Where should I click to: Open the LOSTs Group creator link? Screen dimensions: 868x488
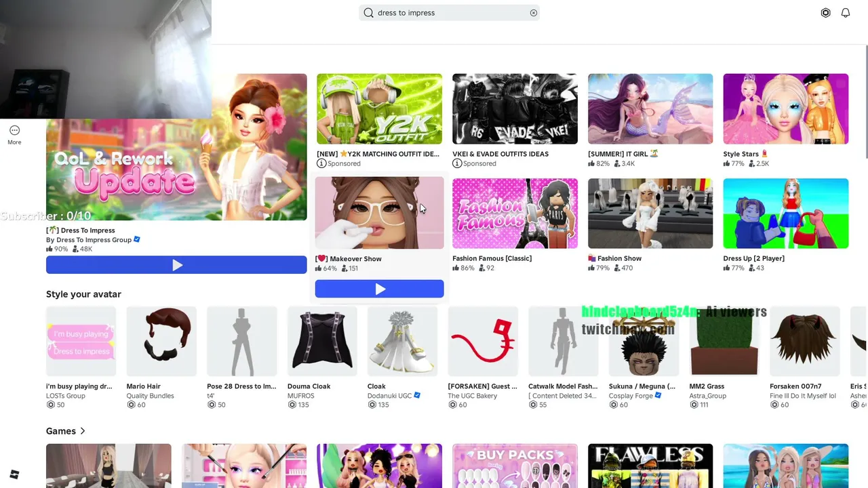click(x=66, y=396)
